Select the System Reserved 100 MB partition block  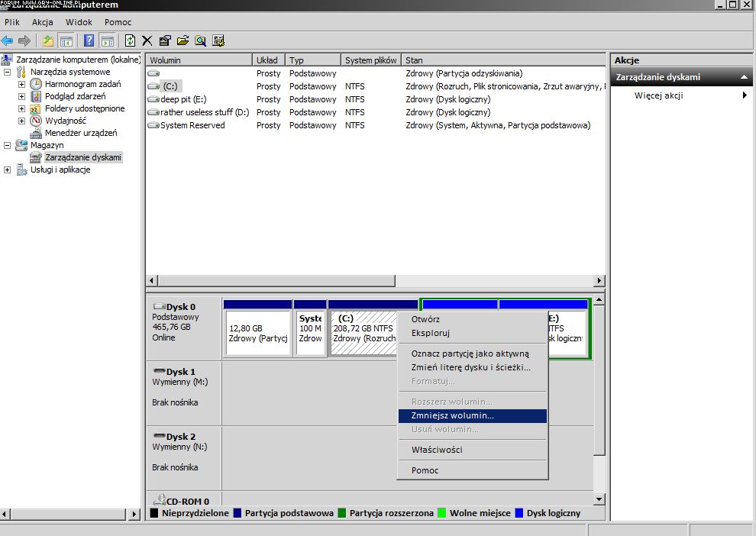310,333
